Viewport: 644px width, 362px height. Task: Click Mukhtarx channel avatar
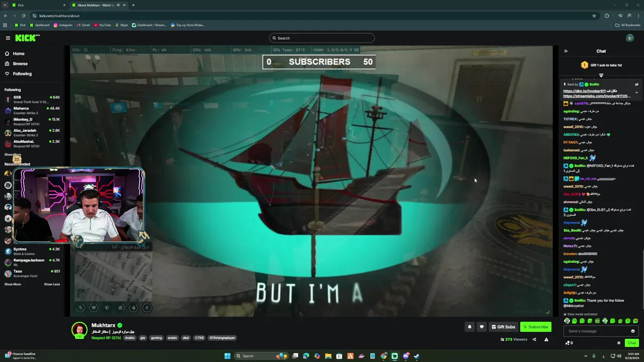(x=79, y=330)
